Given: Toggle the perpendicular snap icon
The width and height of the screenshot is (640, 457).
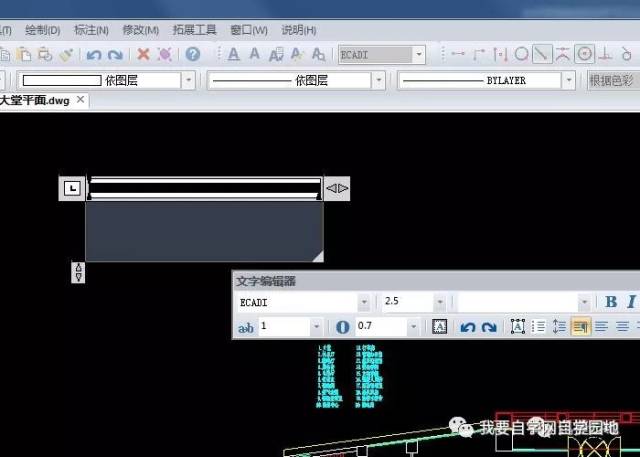Looking at the screenshot, I should 605,54.
